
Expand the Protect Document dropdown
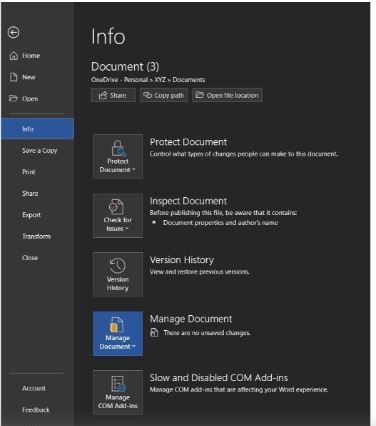[118, 157]
